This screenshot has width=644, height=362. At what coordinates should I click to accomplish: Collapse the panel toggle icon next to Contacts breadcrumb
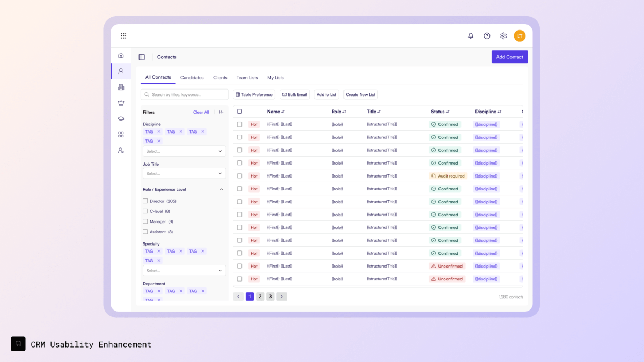click(142, 57)
